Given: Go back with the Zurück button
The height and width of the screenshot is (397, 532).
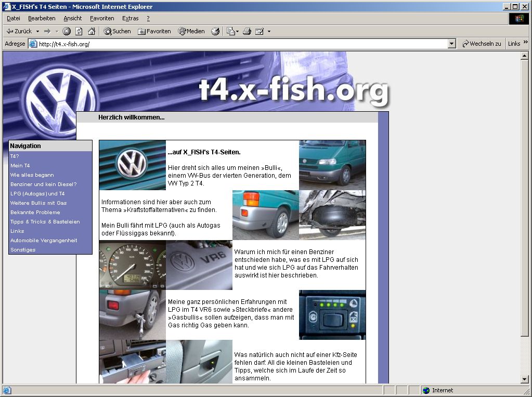Looking at the screenshot, I should 19,31.
